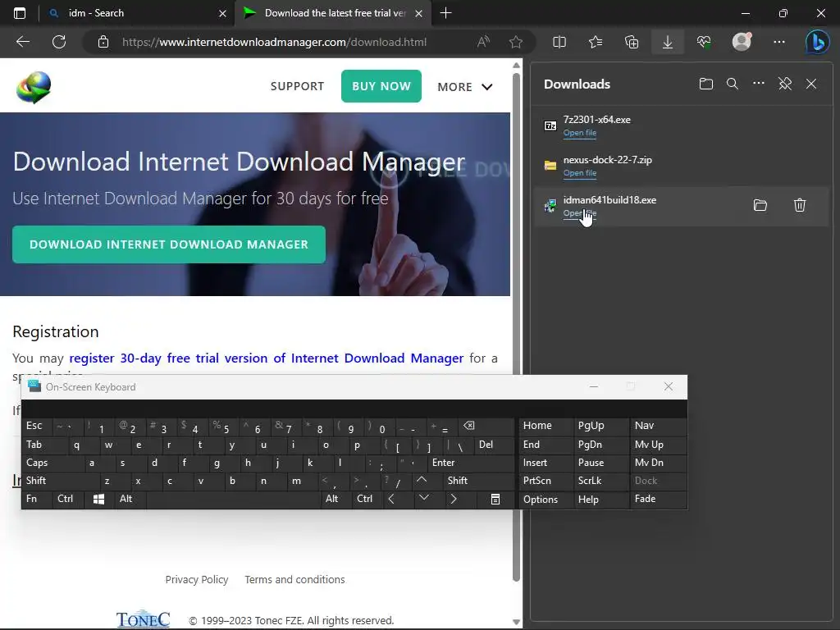840x630 pixels.
Task: Click DOWNLOAD INTERNET DOWNLOAD MANAGER button
Action: pyautogui.click(x=169, y=244)
